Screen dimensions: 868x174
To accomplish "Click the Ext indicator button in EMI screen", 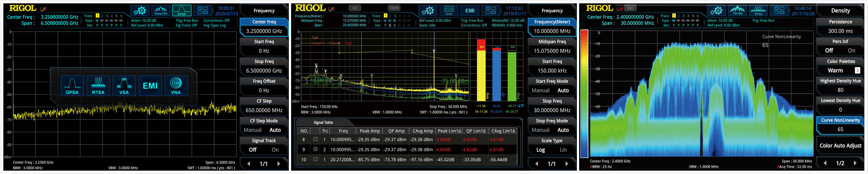I will coord(355,8).
